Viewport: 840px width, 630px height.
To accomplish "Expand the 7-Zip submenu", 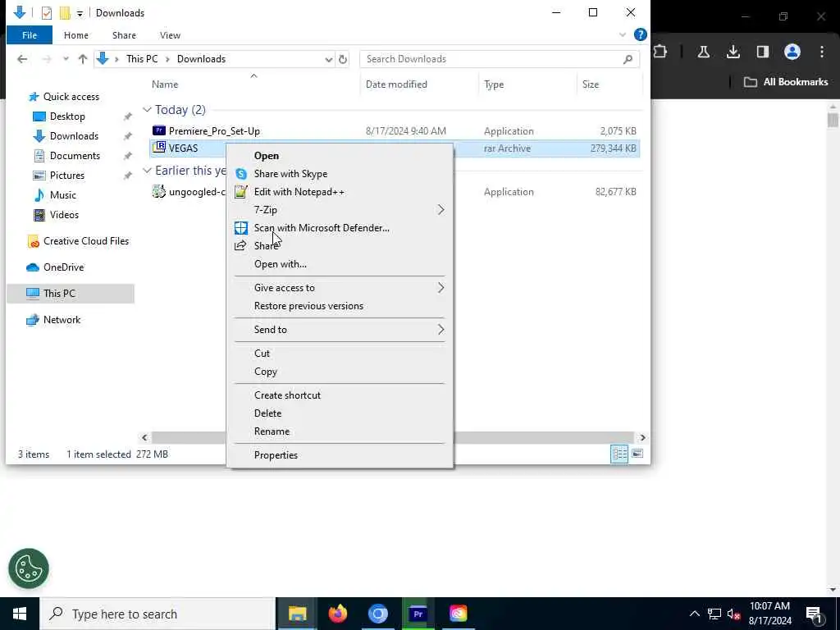I will point(441,210).
